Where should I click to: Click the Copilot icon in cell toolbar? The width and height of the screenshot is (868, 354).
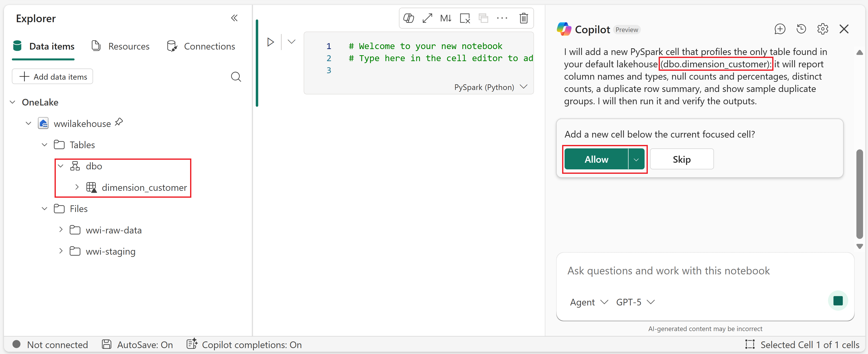[x=408, y=18]
